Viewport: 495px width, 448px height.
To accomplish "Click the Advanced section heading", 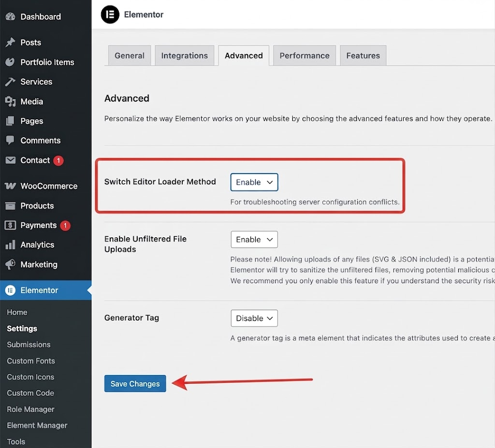I will tap(127, 98).
